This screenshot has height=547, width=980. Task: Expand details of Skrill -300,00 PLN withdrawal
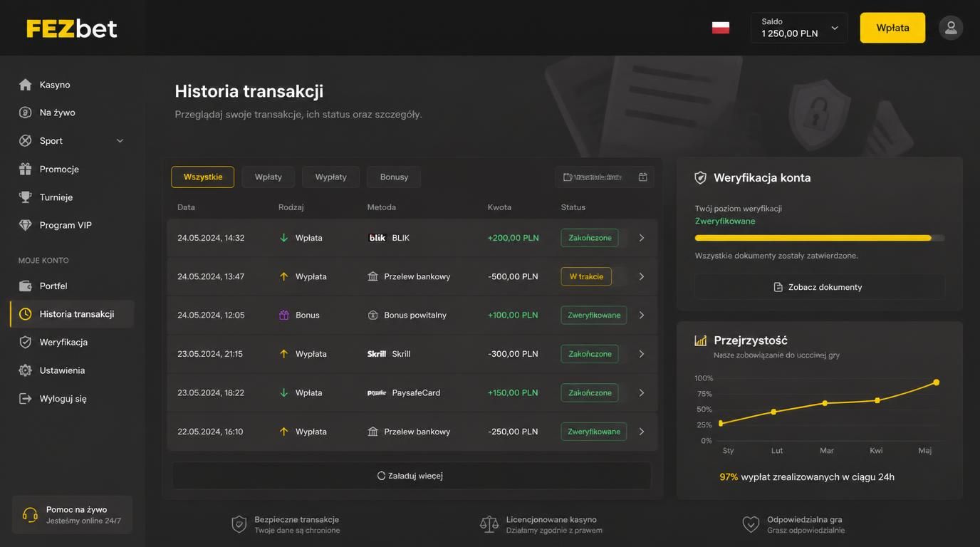tap(642, 354)
